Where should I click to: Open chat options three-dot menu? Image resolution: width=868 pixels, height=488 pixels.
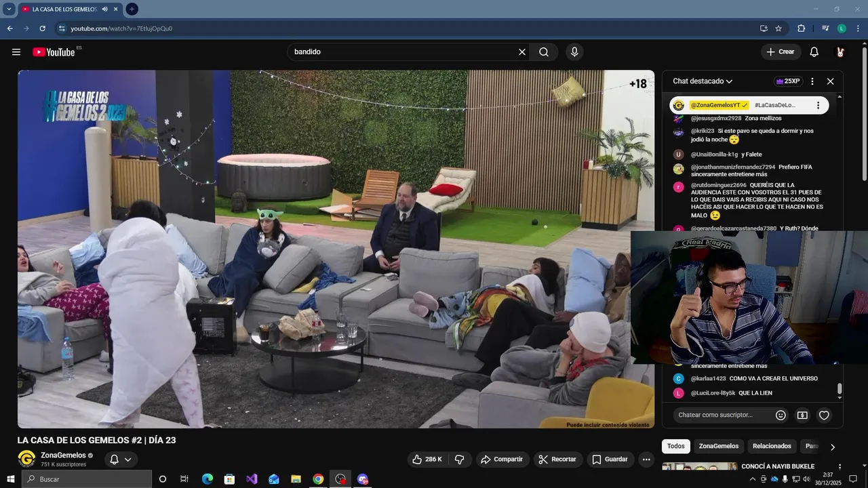(x=812, y=81)
